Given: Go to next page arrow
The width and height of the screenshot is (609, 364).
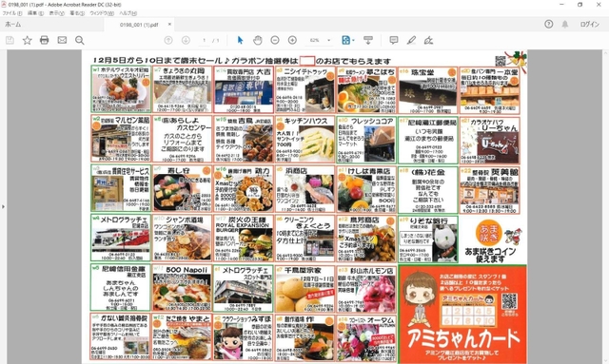Looking at the screenshot, I should coord(186,40).
